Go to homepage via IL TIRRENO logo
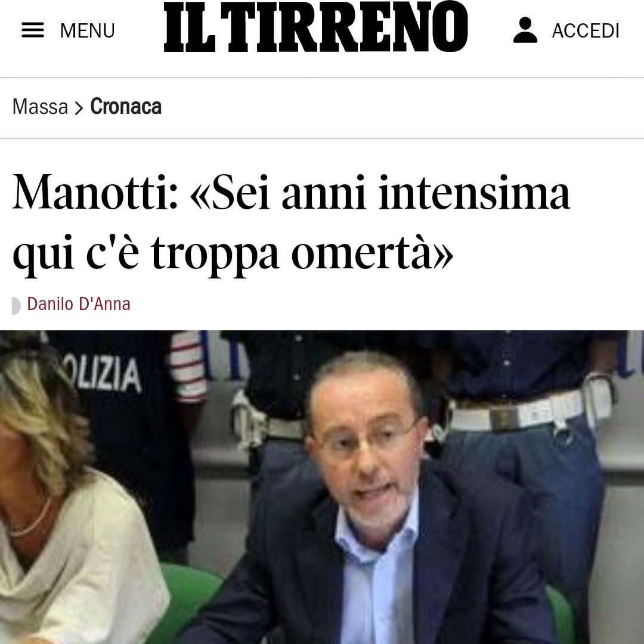 point(316,27)
